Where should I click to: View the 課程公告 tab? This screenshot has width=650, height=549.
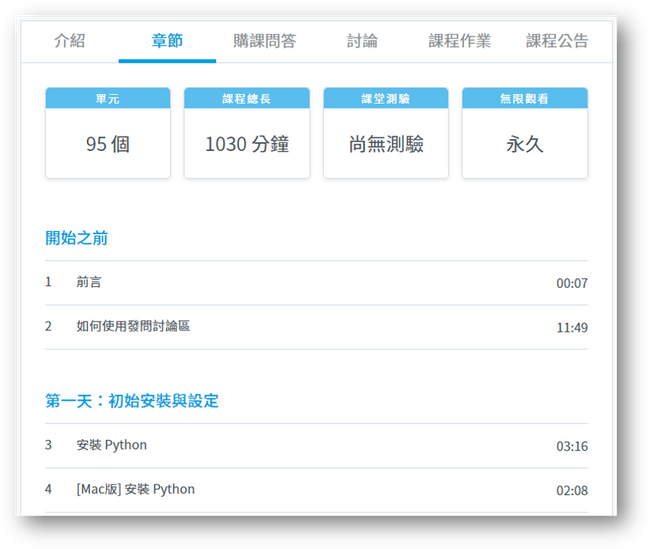[x=557, y=41]
